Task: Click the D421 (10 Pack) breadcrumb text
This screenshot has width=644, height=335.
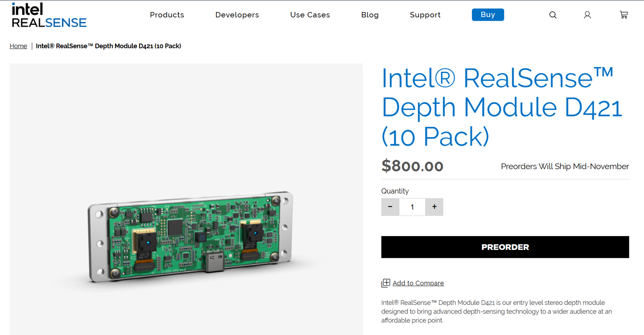Action: click(x=108, y=46)
